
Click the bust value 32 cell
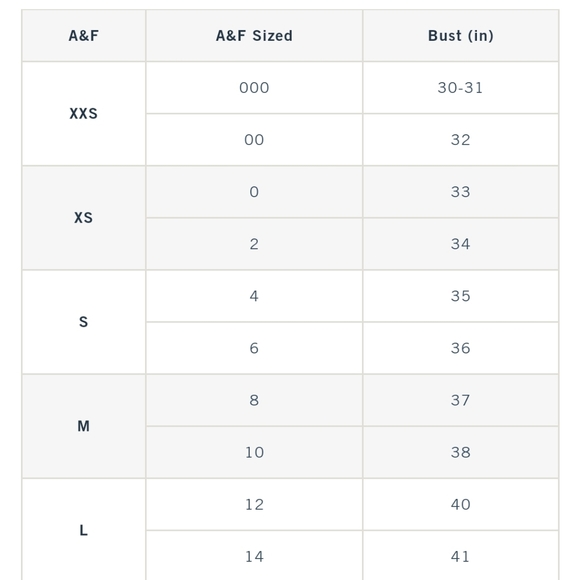click(x=461, y=140)
